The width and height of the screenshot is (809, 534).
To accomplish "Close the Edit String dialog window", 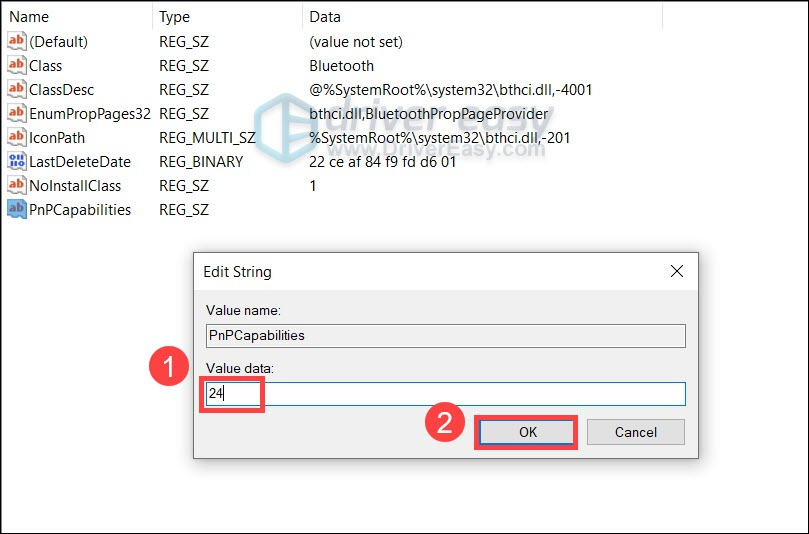I will pyautogui.click(x=677, y=271).
